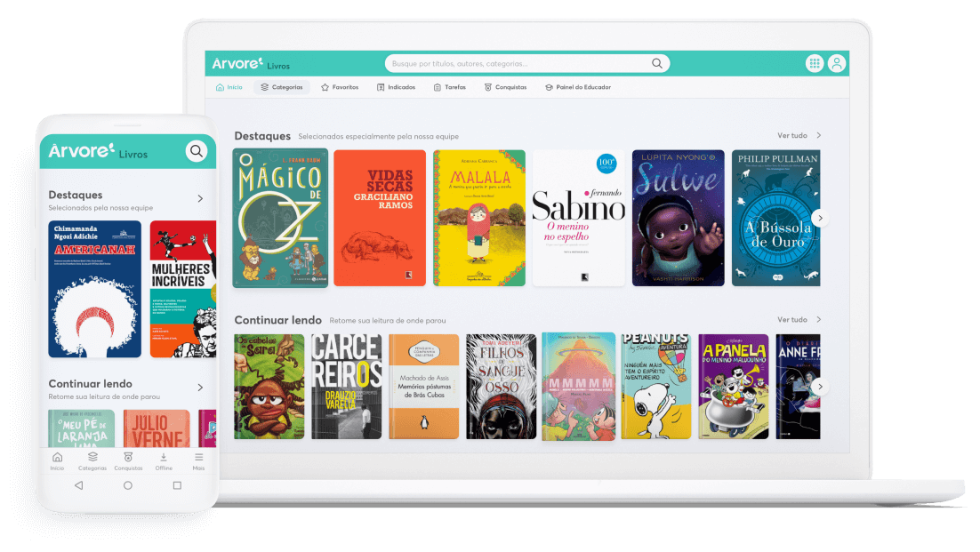Open the Início tab on the laptop
Image resolution: width=980 pixels, height=552 pixels.
click(x=229, y=87)
